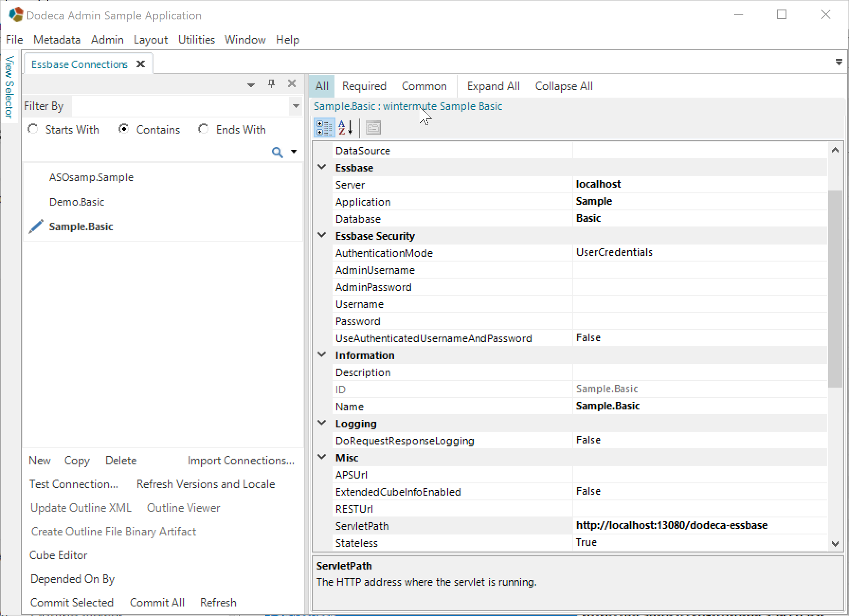Viewport: 849px width, 616px height.
Task: Select Sample.Basic in the connection list
Action: (81, 226)
